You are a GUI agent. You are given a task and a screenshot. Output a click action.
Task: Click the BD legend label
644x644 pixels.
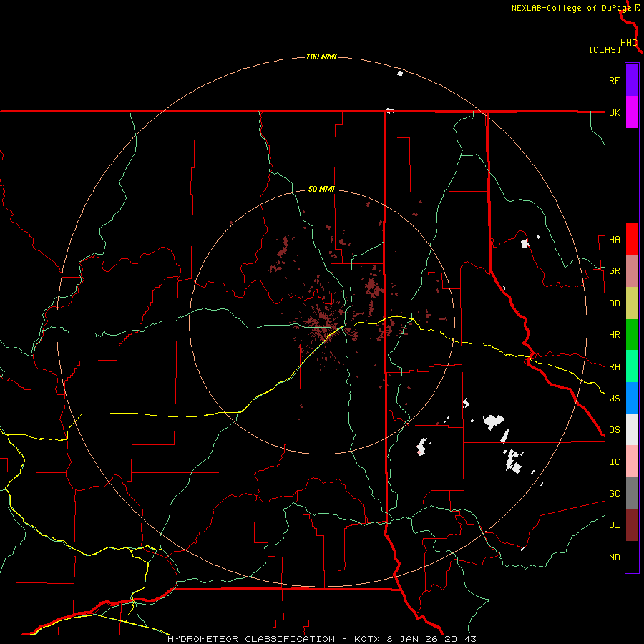(x=614, y=303)
